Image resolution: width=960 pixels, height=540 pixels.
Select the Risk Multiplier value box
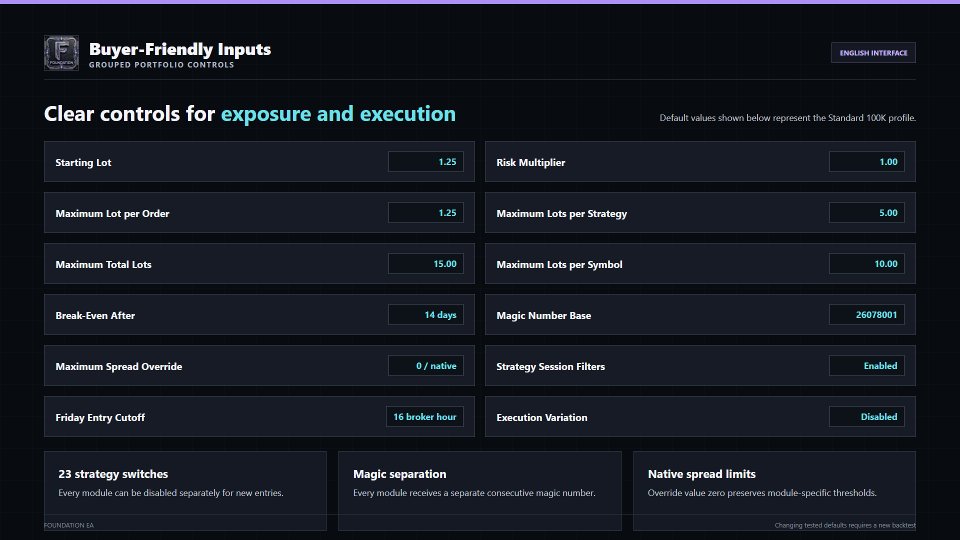point(866,162)
